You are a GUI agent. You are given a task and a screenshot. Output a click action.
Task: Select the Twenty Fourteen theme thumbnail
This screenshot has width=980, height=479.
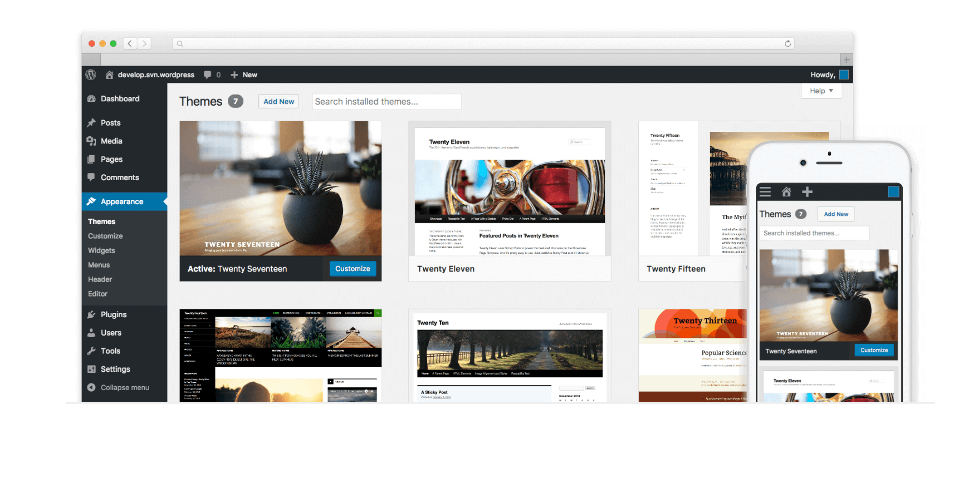(280, 355)
